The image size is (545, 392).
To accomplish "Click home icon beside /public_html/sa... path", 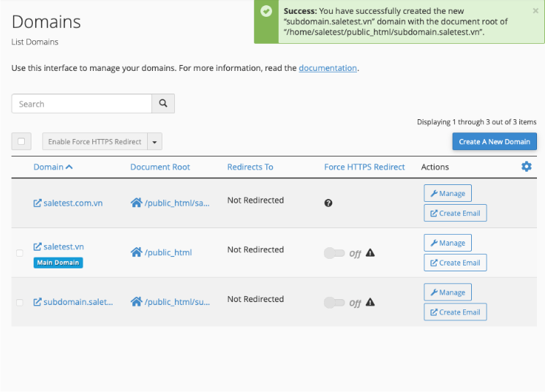I will click(136, 203).
